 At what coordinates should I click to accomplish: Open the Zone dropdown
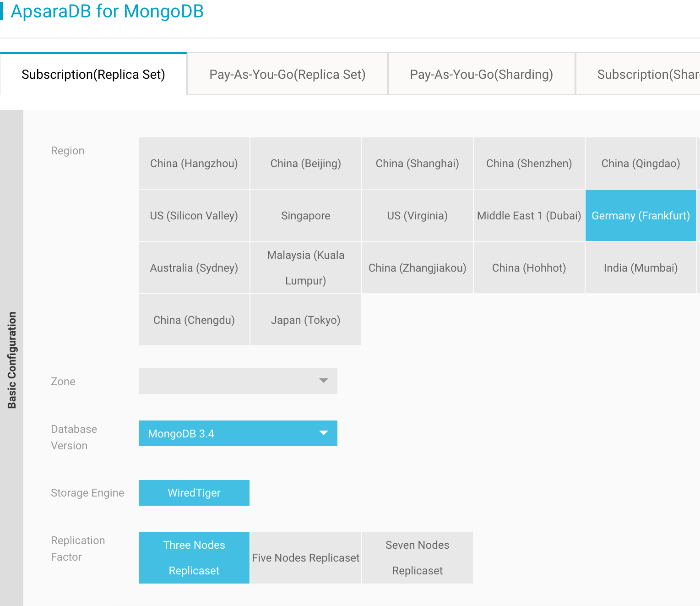(x=238, y=381)
